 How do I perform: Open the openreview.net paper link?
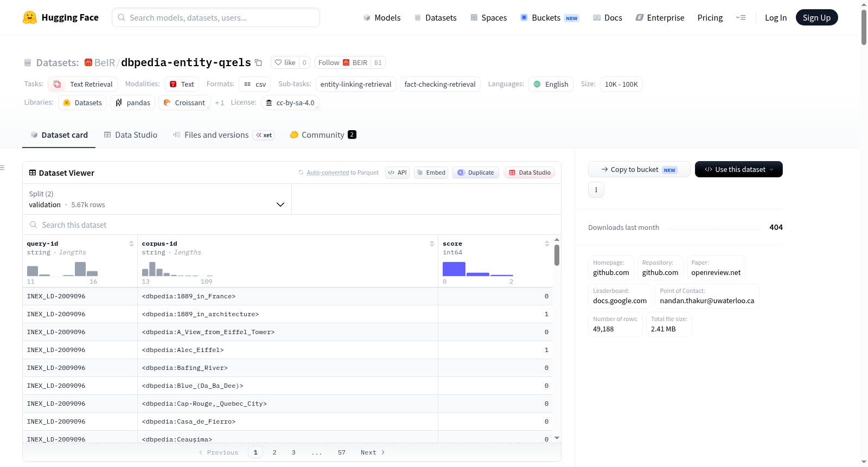click(716, 268)
